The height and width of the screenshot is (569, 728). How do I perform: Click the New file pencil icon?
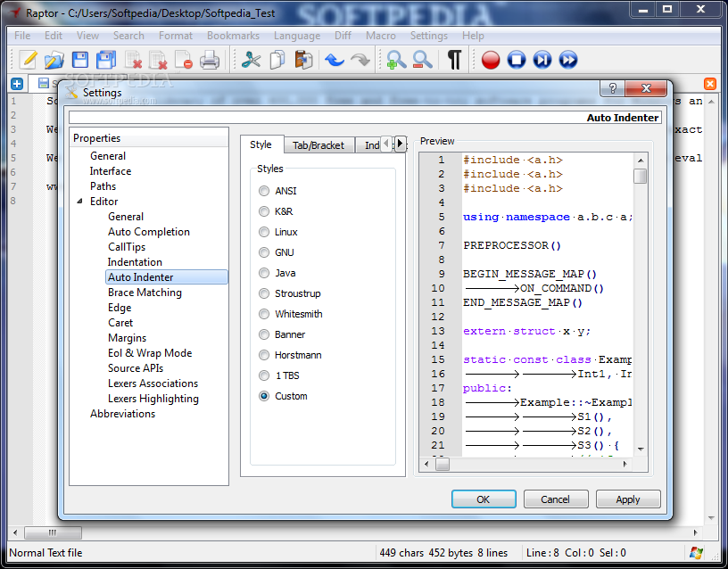pyautogui.click(x=29, y=60)
